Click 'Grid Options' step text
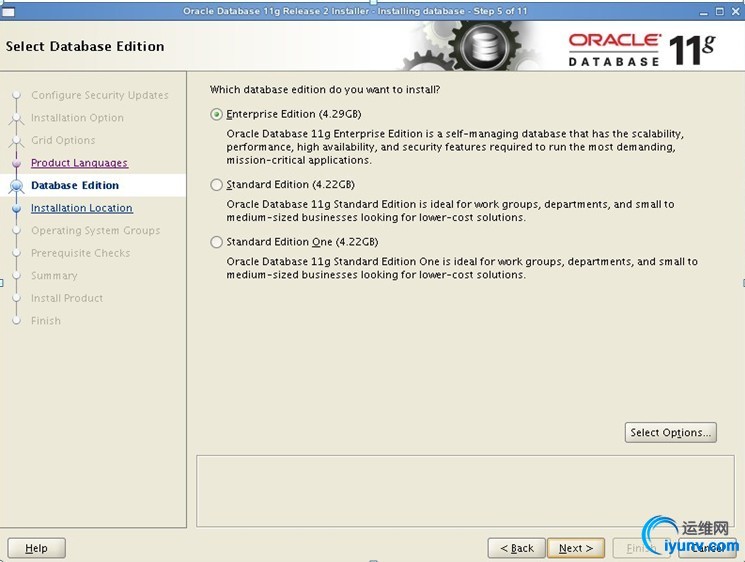 (63, 140)
